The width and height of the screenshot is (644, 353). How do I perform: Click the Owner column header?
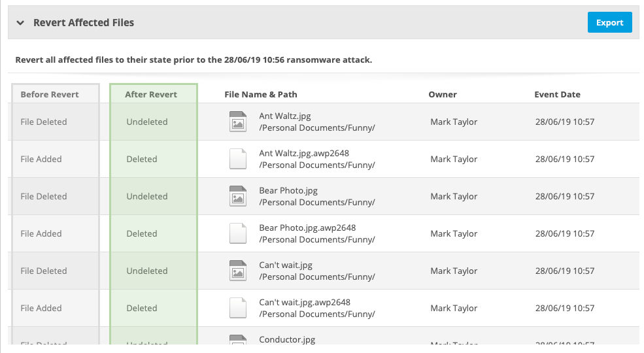tap(443, 94)
